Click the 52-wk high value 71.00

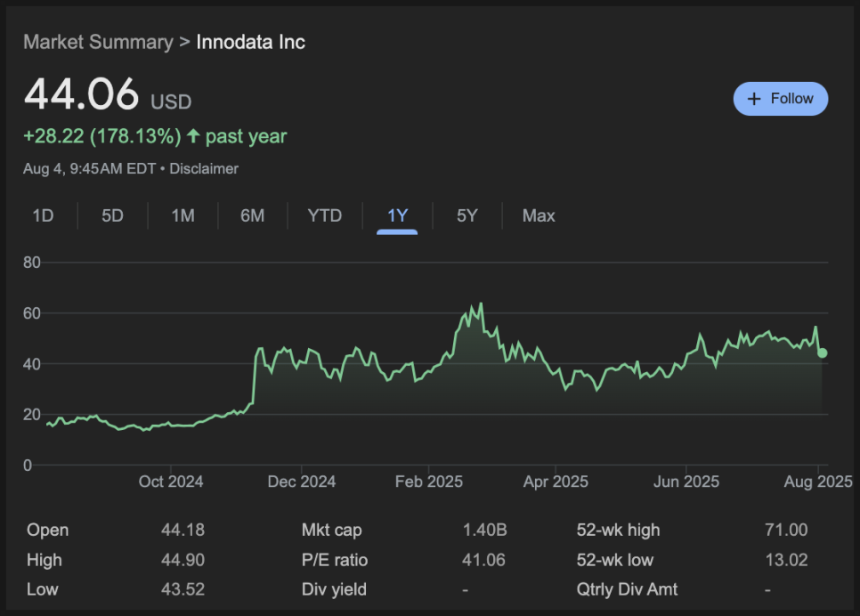(786, 530)
